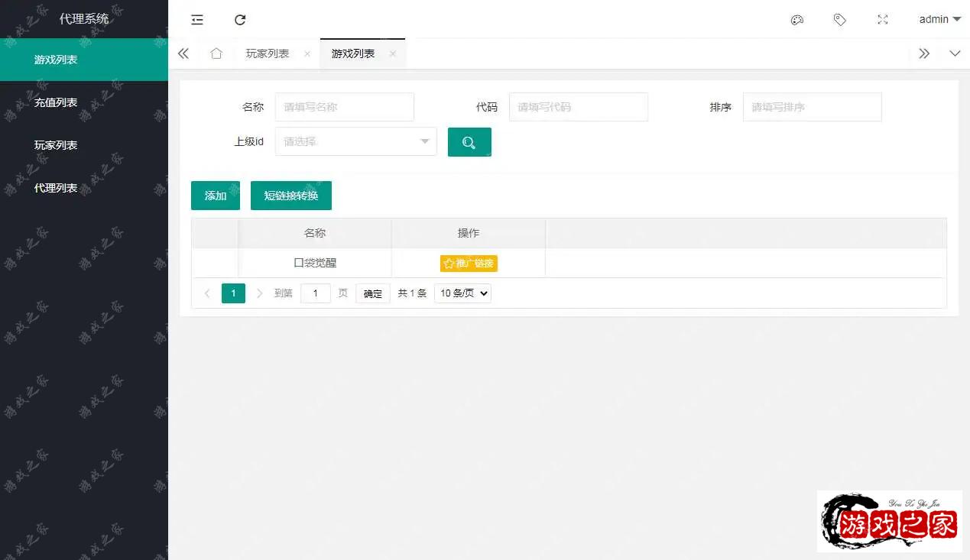Open the 10 条/页 page size dropdown
This screenshot has width=970, height=560.
[462, 293]
